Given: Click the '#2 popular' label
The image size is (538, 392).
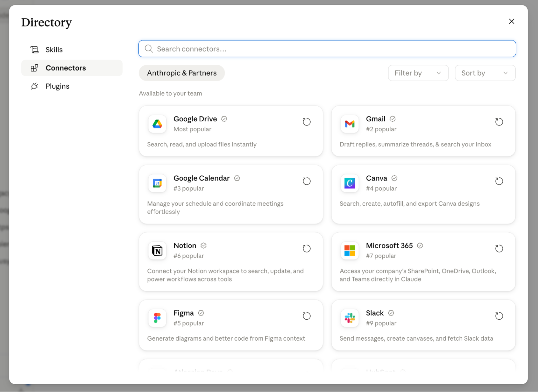Looking at the screenshot, I should [x=381, y=129].
